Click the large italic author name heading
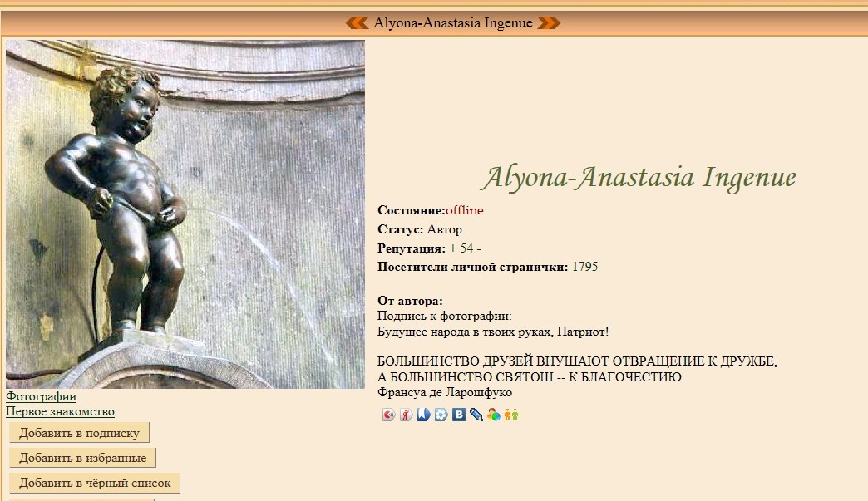The width and height of the screenshot is (868, 501). click(x=639, y=178)
